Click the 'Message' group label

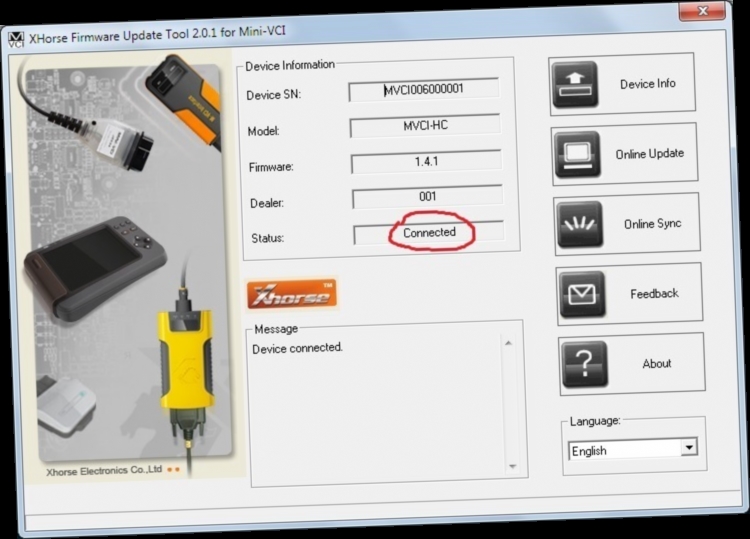[276, 329]
